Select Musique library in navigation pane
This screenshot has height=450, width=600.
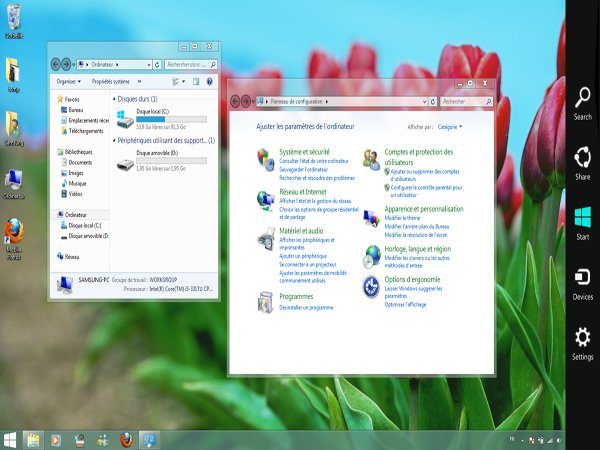[x=74, y=183]
